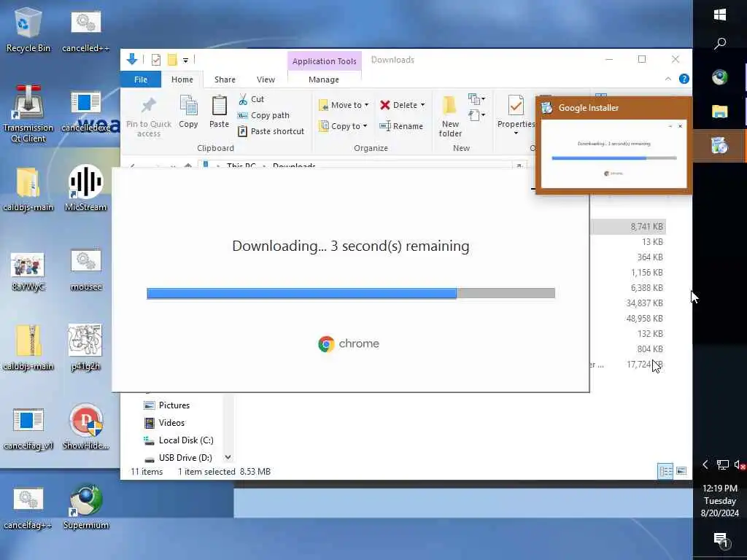This screenshot has height=560, width=747.
Task: Close the Google Installer thumbnail preview
Action: pos(680,126)
